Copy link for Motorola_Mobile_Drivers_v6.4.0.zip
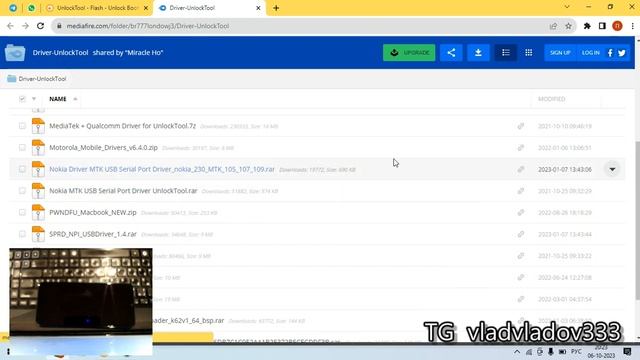The width and height of the screenshot is (640, 360). pos(520,148)
